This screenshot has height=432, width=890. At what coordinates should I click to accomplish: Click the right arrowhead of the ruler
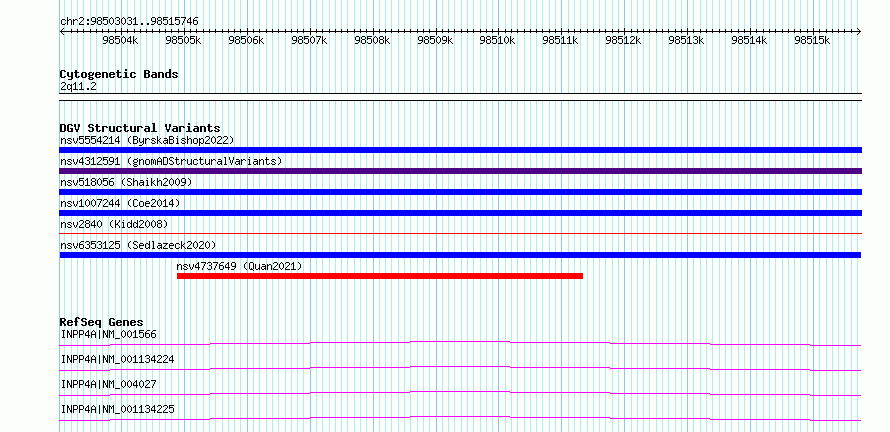click(859, 31)
